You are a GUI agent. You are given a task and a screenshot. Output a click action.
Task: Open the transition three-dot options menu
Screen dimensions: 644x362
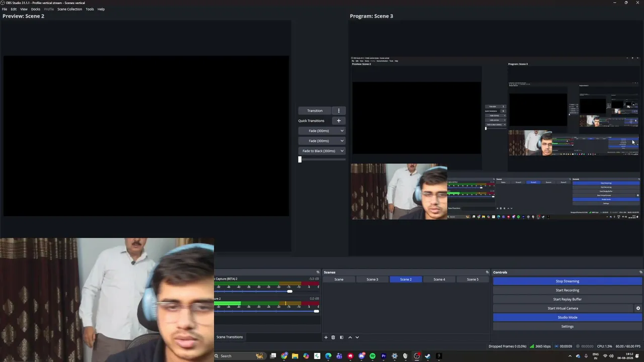[x=339, y=111]
